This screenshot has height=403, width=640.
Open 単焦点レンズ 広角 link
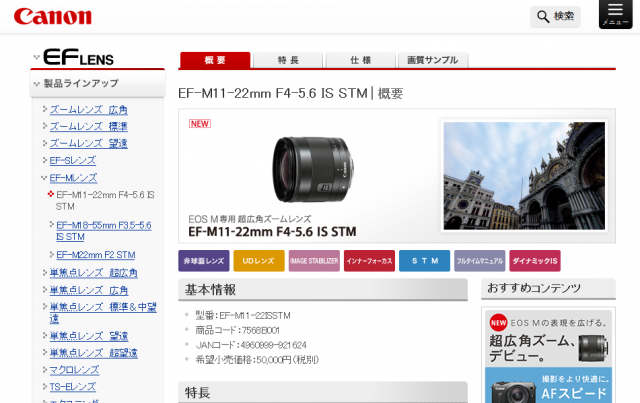pyautogui.click(x=89, y=290)
